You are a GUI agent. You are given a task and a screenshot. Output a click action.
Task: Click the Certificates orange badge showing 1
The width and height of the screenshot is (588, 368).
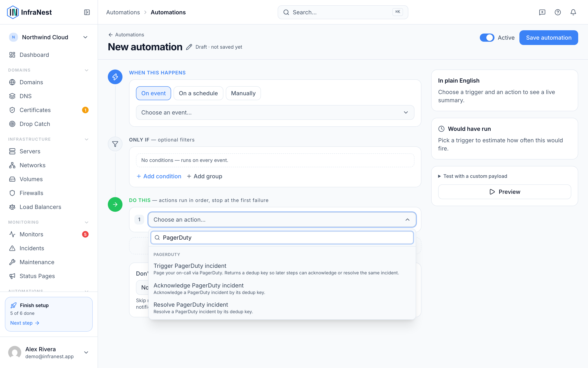(x=85, y=110)
